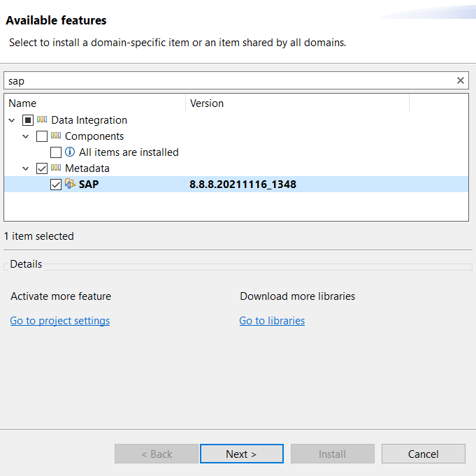Click the SAP feature icon
476x476 pixels.
tap(70, 185)
